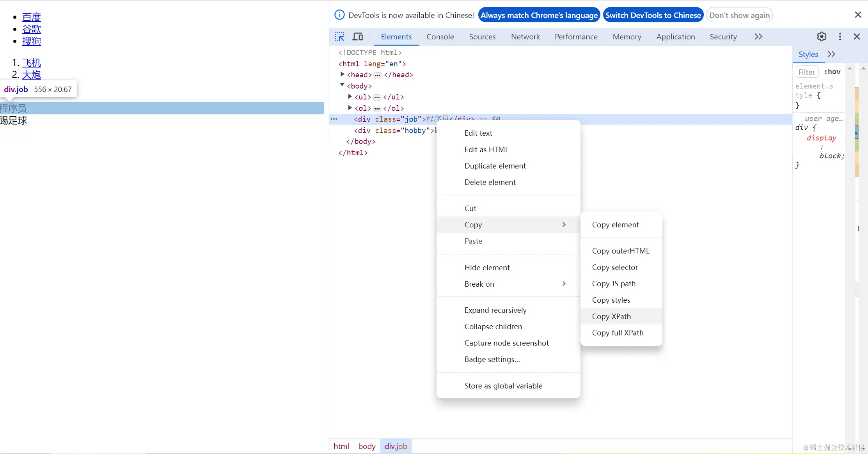
Task: Open Break on submenu
Action: 508,284
